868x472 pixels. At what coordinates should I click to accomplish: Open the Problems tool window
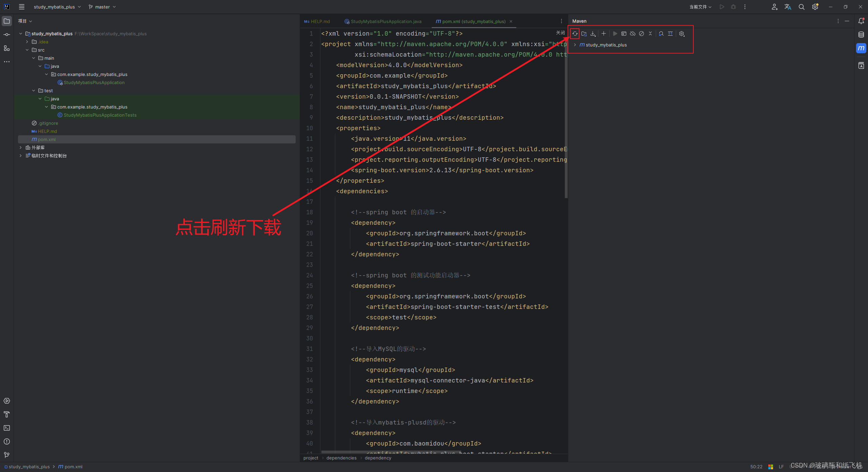coord(7,441)
